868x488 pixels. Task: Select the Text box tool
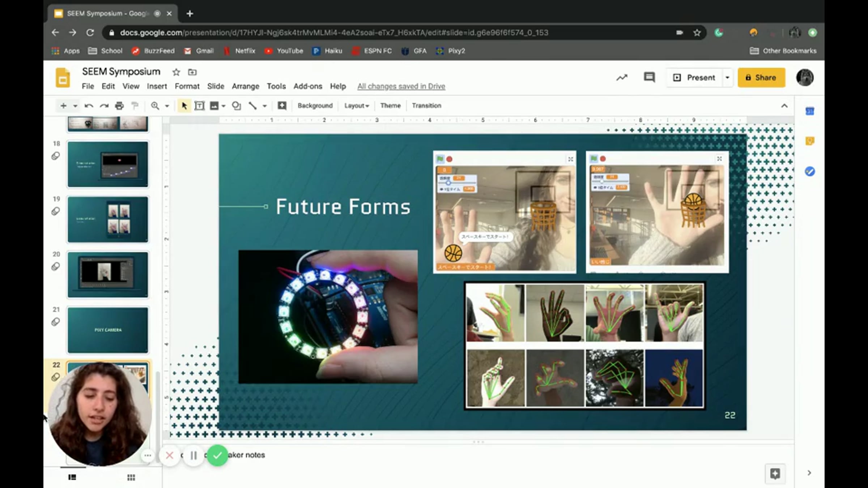199,106
